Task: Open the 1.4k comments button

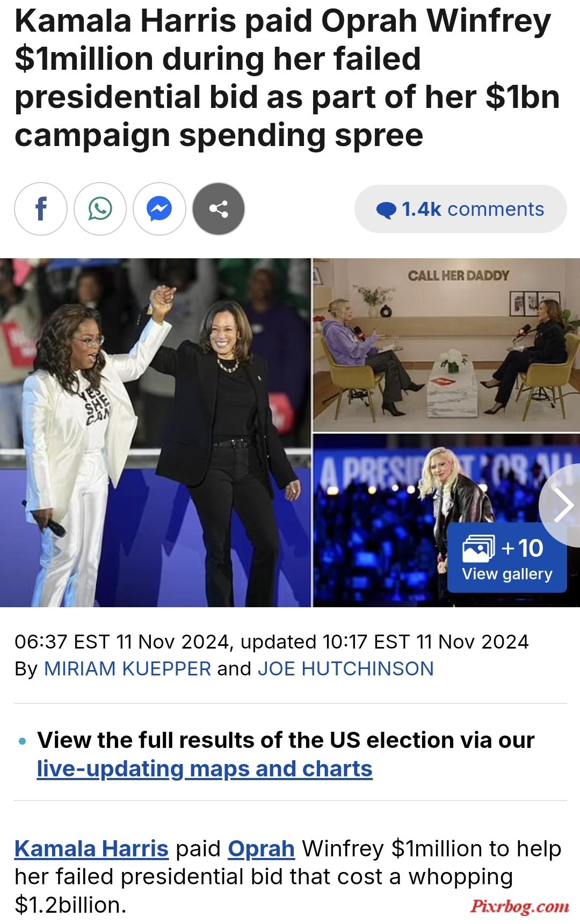Action: tap(460, 209)
